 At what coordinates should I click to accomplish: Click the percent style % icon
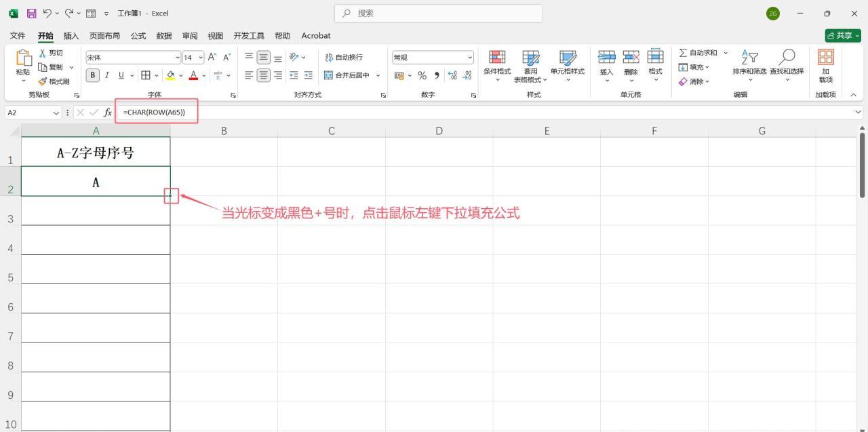pos(422,75)
